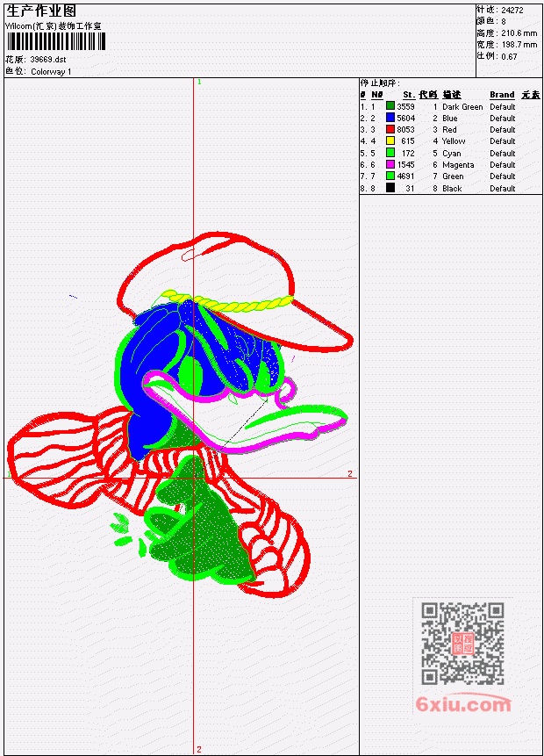Click the Dark Green color swatch in row 1
The image size is (544, 756).
[x=390, y=106]
